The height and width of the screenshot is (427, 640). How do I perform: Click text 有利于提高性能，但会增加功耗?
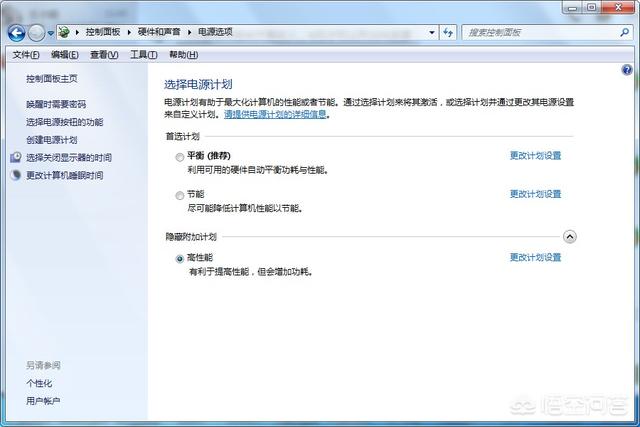tap(251, 271)
